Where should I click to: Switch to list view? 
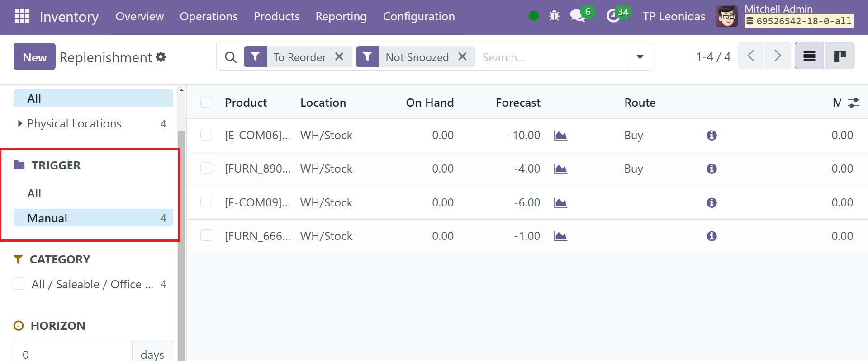[x=809, y=56]
